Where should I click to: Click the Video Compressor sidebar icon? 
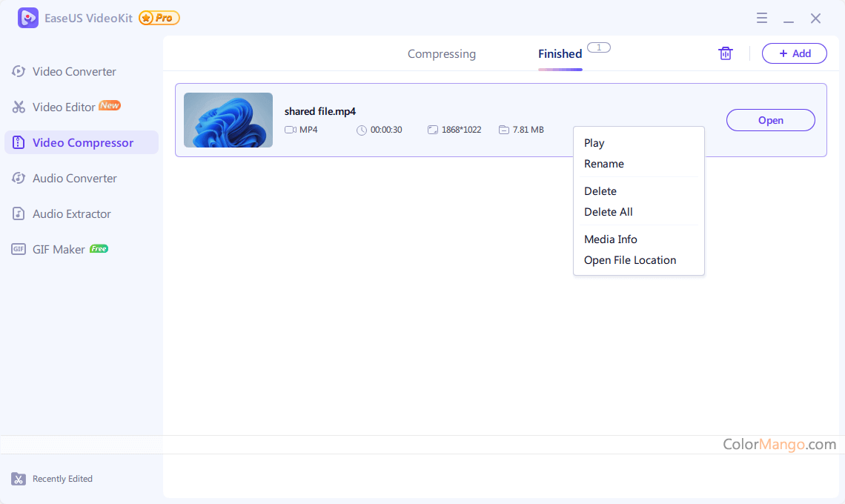click(x=19, y=142)
